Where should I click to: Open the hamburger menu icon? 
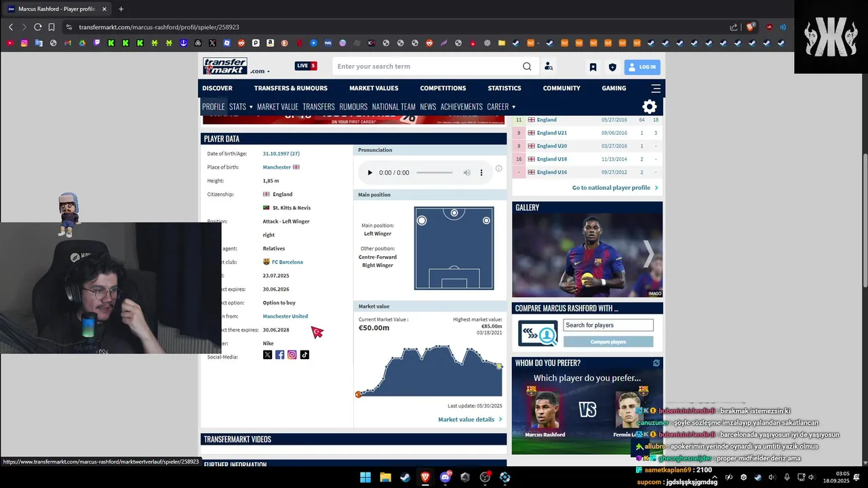(656, 88)
